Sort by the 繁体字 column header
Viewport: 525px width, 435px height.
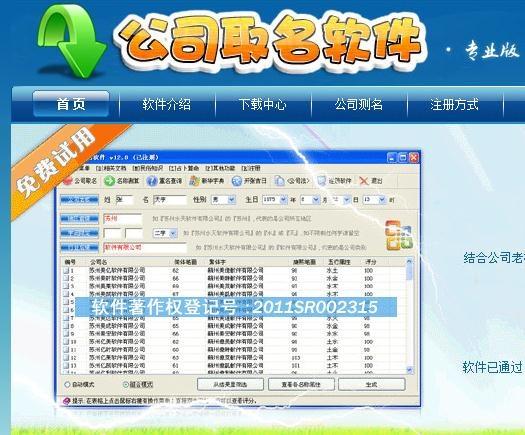(217, 262)
